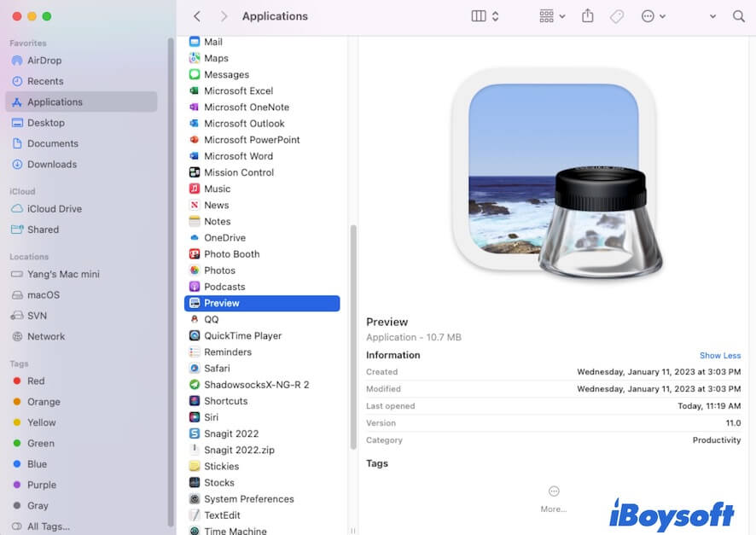This screenshot has width=756, height=535.
Task: Open the Share icon in the toolbar
Action: click(x=587, y=15)
